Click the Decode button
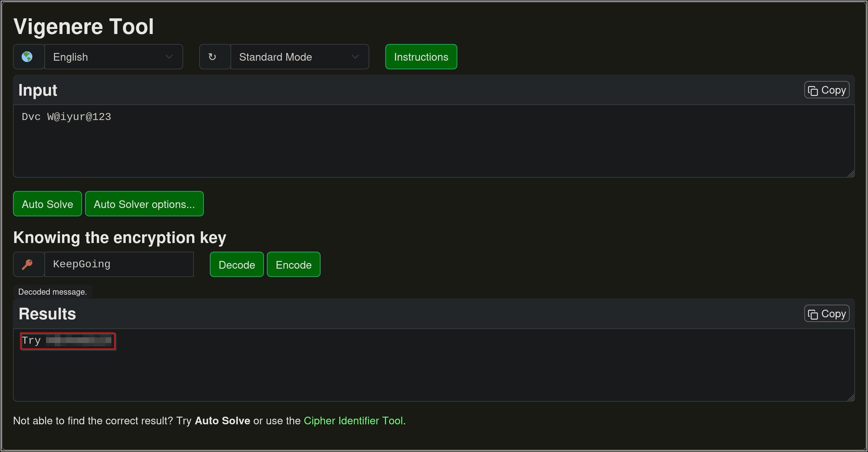Viewport: 868px width, 452px height. tap(237, 265)
